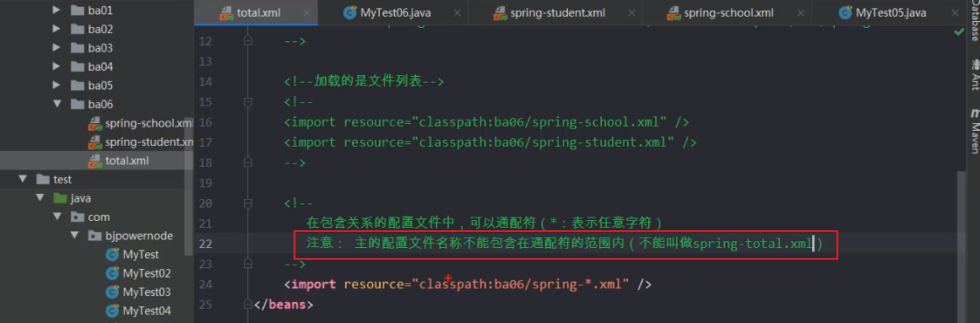
Task: Click the MyTest class icon
Action: (112, 255)
